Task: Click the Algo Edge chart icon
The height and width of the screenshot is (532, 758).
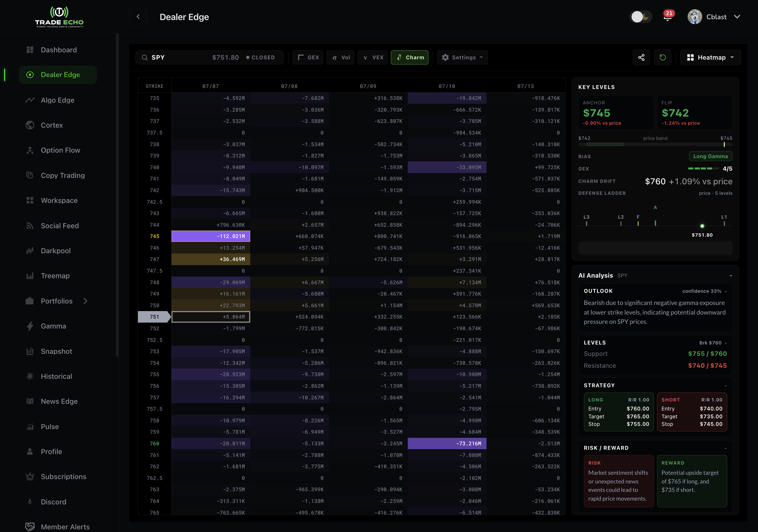Action: (x=30, y=100)
